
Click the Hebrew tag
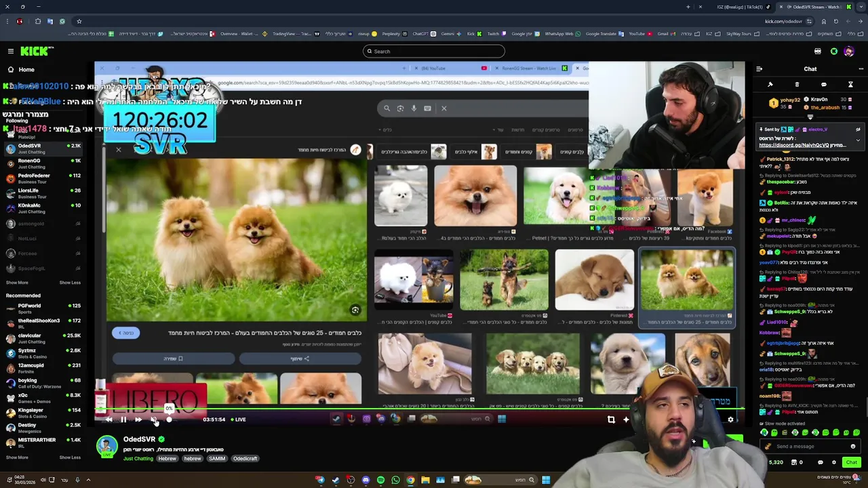click(x=167, y=459)
